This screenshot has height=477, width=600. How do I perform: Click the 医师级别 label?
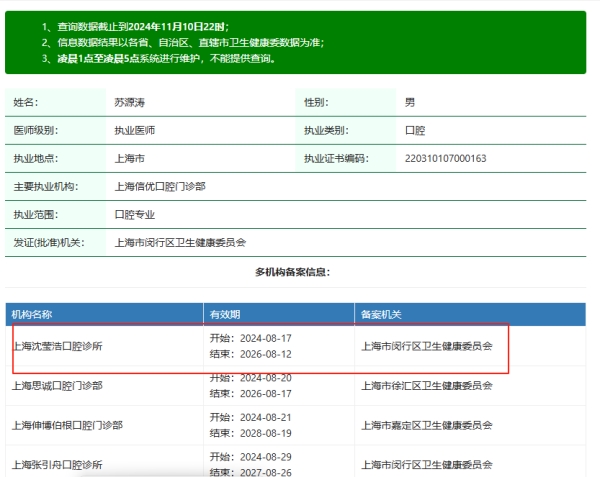[x=36, y=130]
